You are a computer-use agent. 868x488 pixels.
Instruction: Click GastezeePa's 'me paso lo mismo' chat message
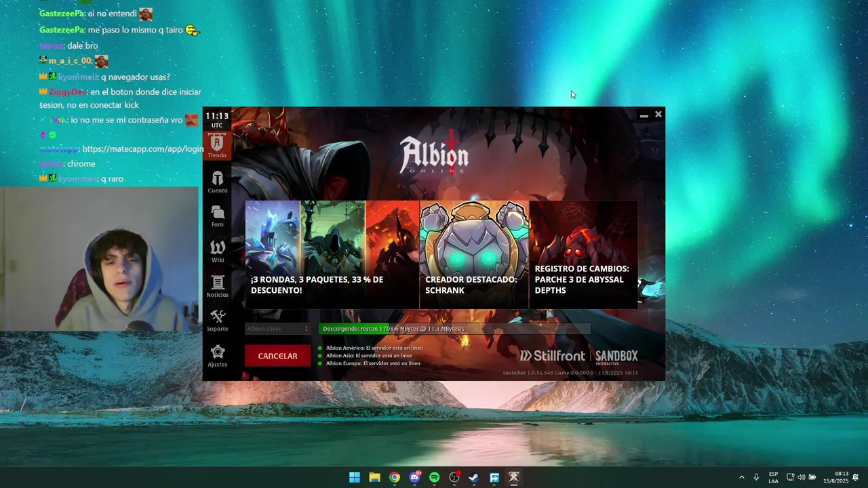[x=119, y=30]
